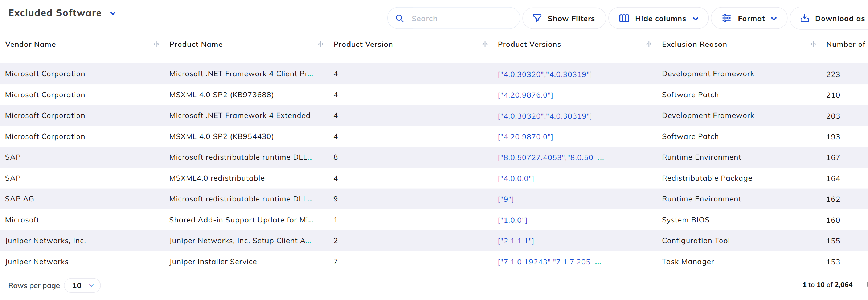868x300 pixels.
Task: Expand ellipsis on Juniper Installer Service versions
Action: [x=598, y=262]
